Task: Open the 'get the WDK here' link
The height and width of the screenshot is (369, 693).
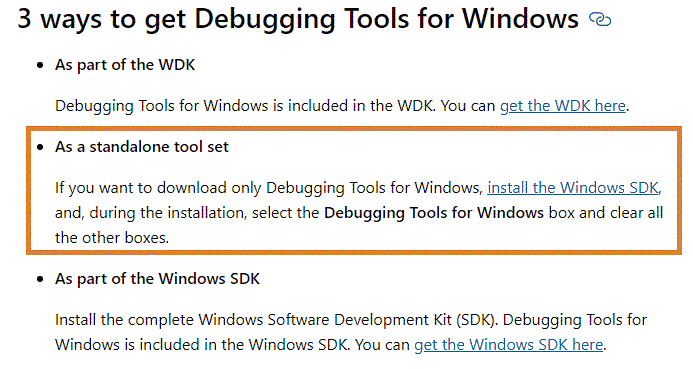Action: tap(563, 106)
